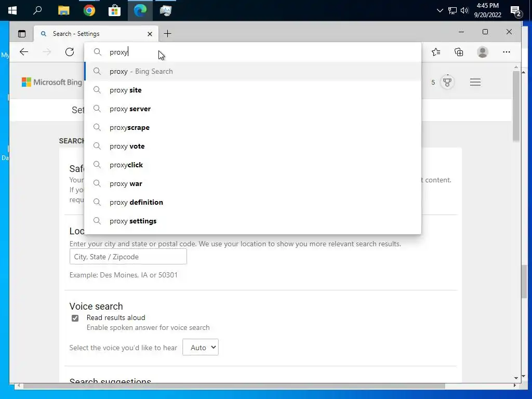Open the Bing hamburger menu
Screen dimensions: 532x399
point(475,82)
